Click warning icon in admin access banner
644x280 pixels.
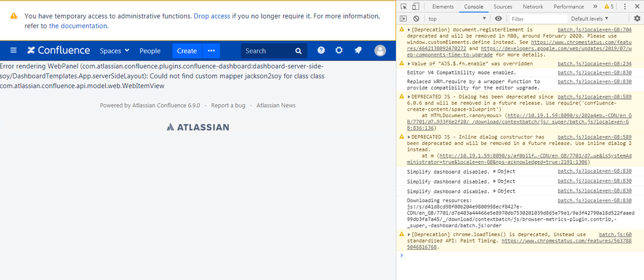click(x=14, y=16)
